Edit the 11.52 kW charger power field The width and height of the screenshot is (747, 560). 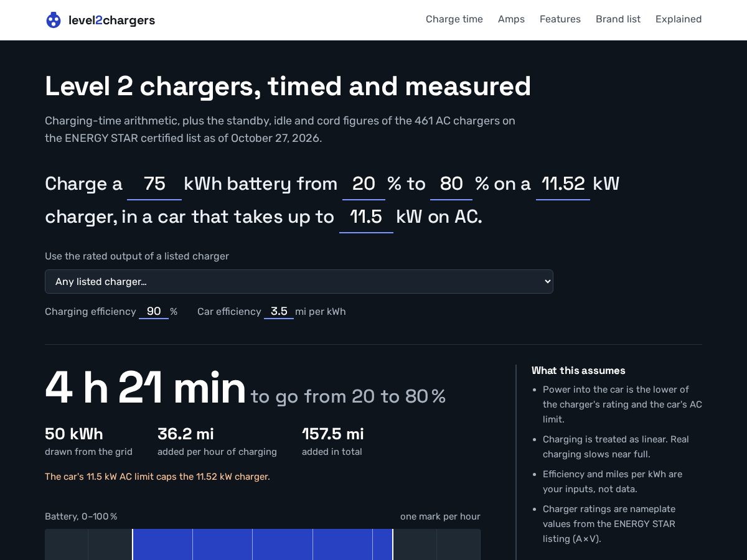coord(563,184)
